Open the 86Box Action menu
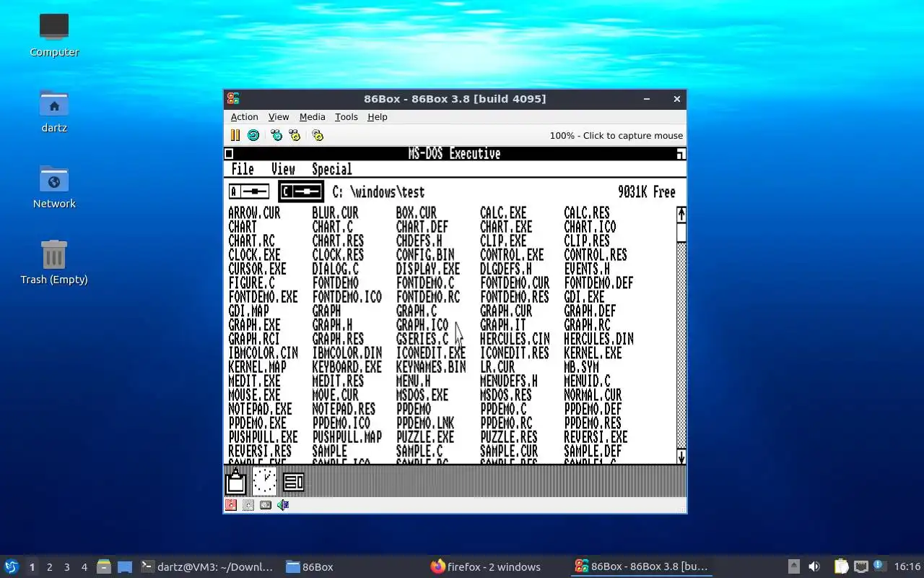Viewport: 924px width, 578px height. point(244,117)
